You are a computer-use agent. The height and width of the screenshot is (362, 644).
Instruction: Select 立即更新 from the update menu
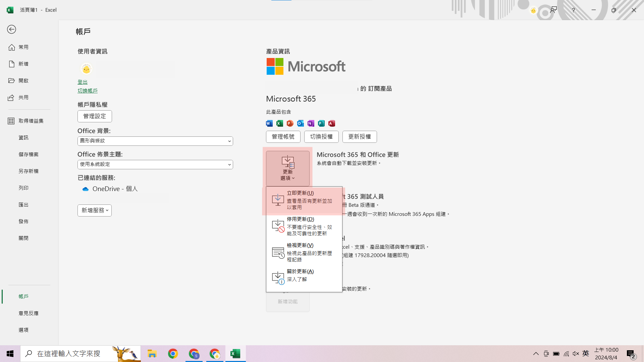[304, 200]
